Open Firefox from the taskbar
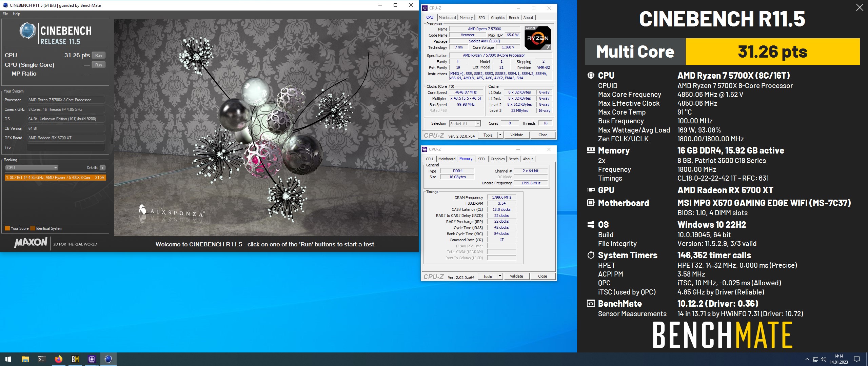 (58, 359)
